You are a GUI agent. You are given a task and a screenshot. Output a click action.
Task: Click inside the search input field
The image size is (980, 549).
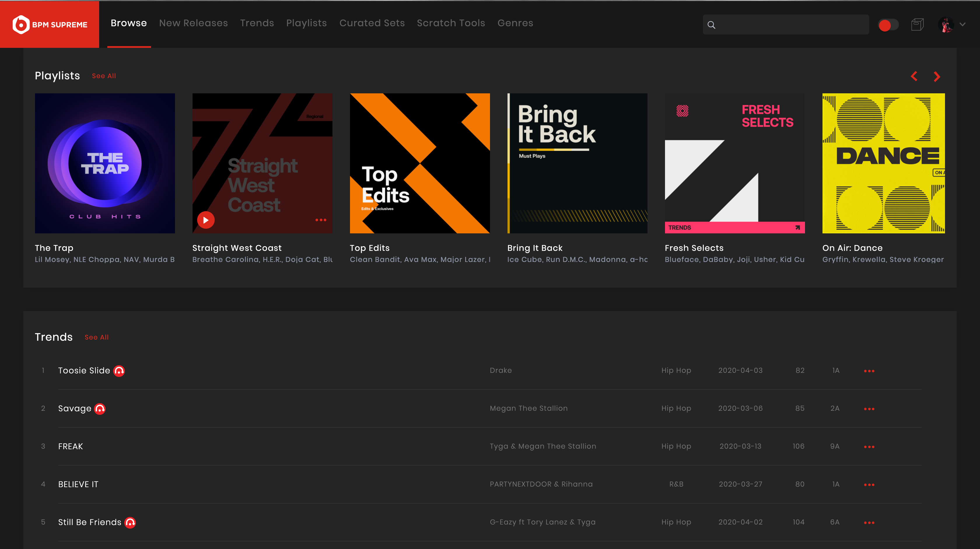pos(791,25)
